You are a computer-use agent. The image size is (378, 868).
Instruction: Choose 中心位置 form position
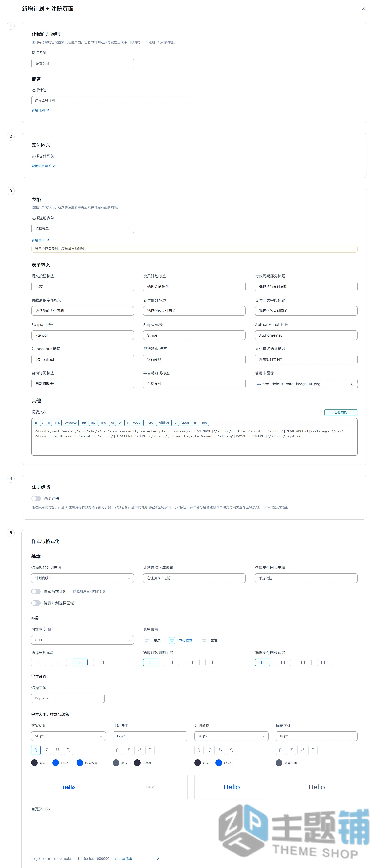coord(181,641)
